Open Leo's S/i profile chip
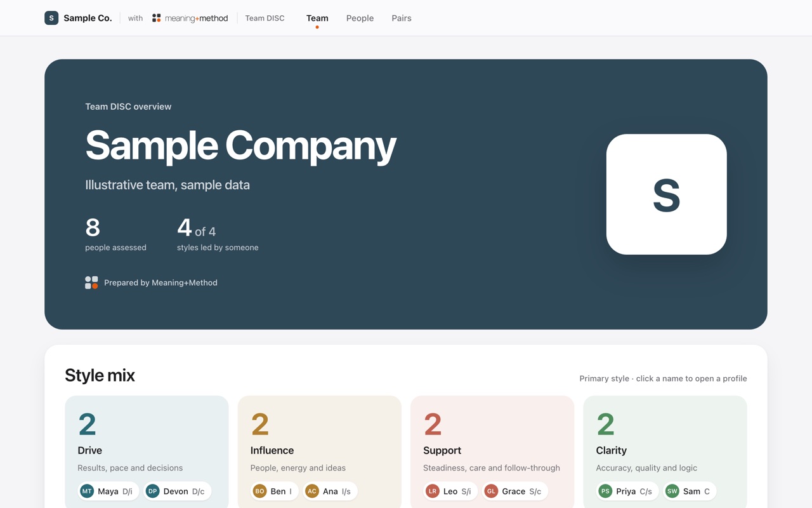The width and height of the screenshot is (812, 508). point(450,491)
